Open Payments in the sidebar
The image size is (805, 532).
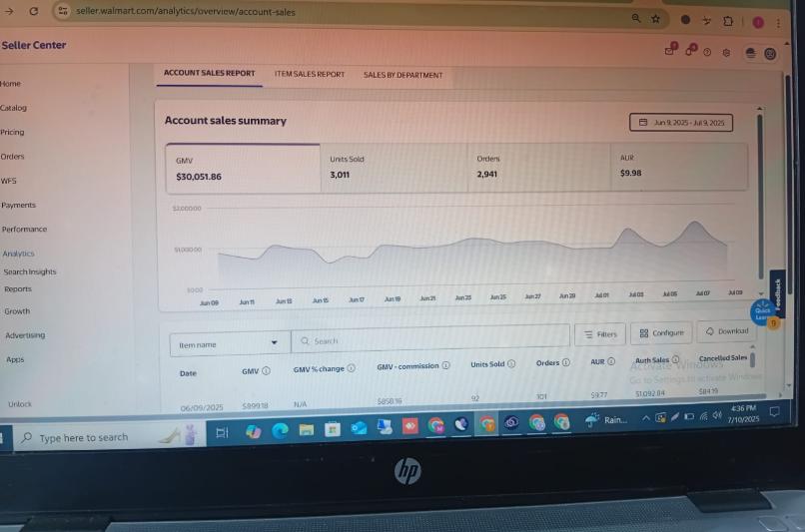pyautogui.click(x=19, y=205)
